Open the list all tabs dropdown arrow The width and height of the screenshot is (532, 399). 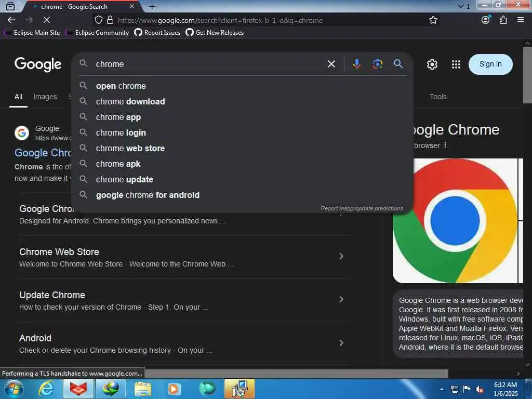460,6
